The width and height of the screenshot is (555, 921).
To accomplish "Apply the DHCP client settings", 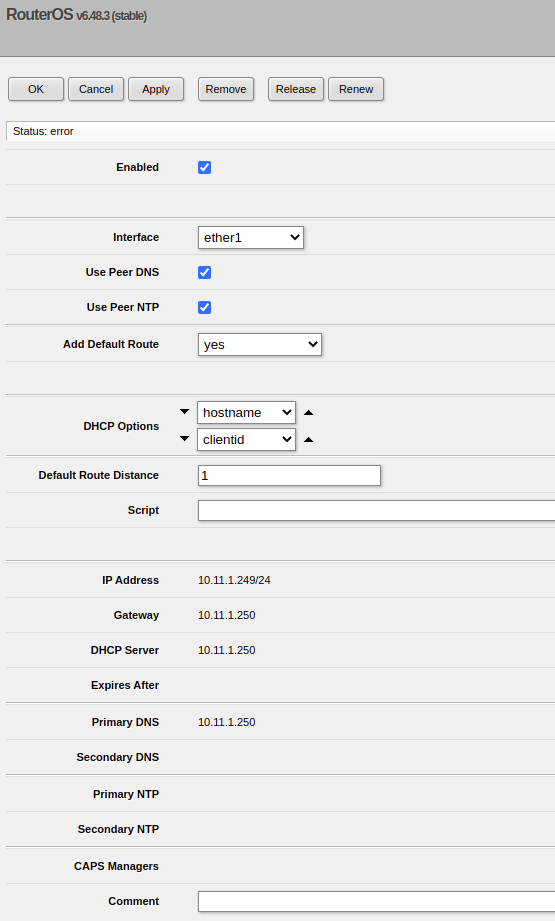I will (156, 89).
